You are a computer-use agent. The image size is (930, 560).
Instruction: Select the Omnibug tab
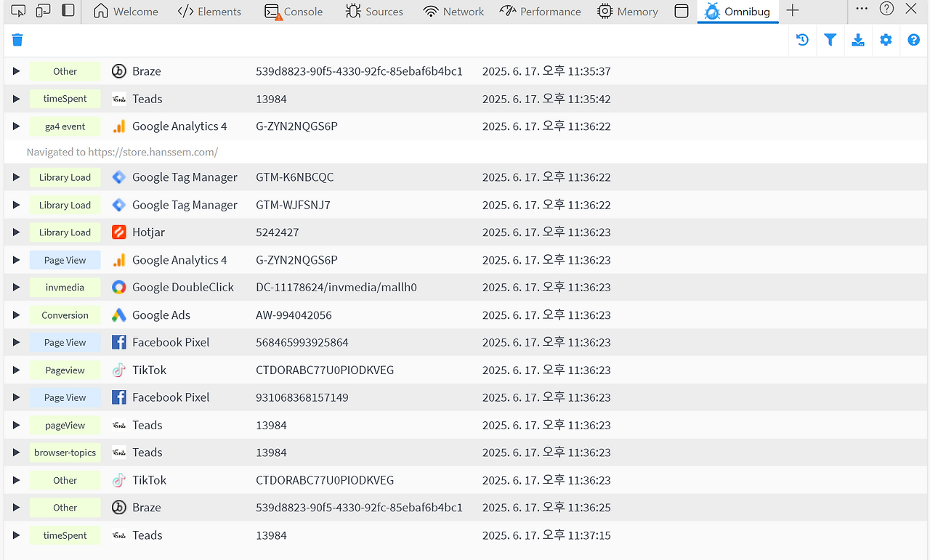tap(737, 12)
